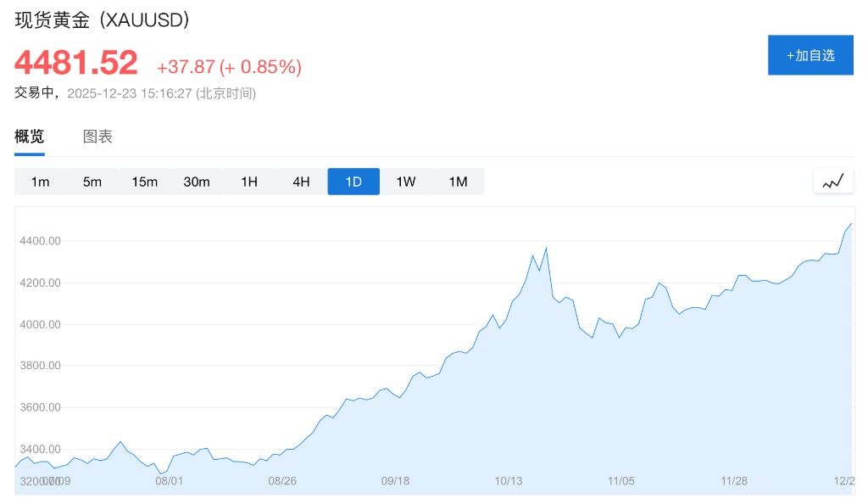Viewport: 868px width, 504px height.
Task: Click the +37.87 (+0.85%) price change
Action: [x=229, y=66]
